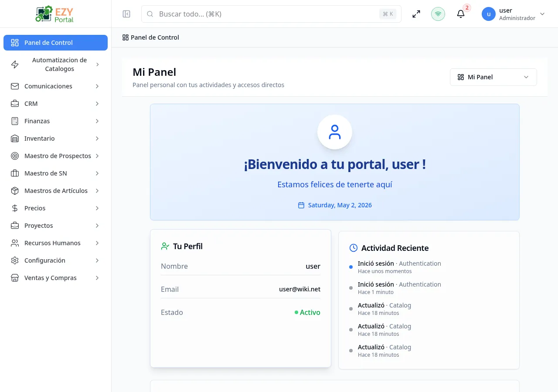Click the Nombre value user in profile

(313, 266)
